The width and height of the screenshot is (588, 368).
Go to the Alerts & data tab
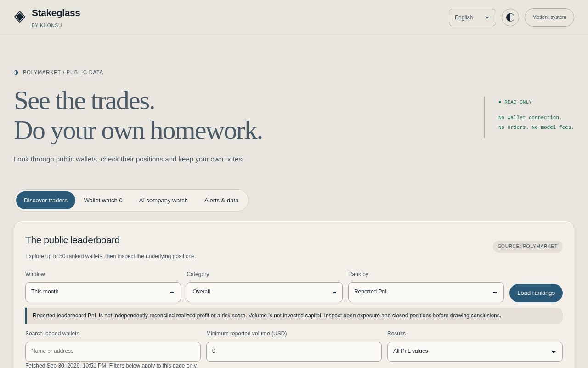221,201
